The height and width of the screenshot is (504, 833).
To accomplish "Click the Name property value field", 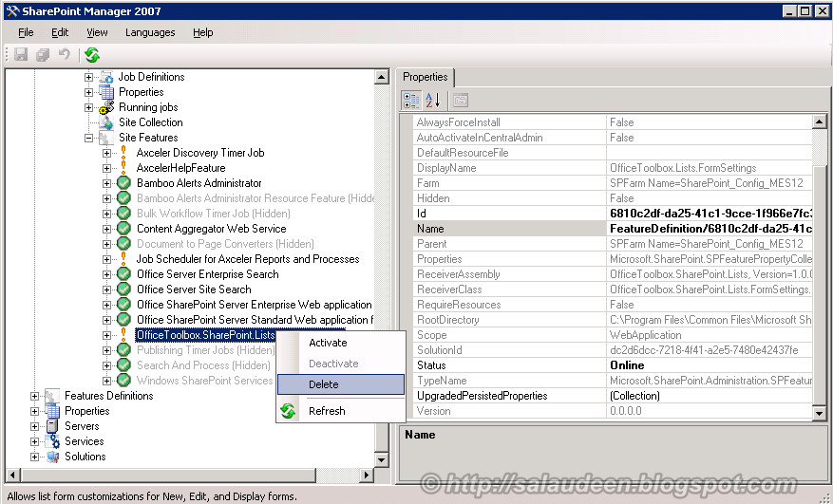I will click(x=710, y=229).
